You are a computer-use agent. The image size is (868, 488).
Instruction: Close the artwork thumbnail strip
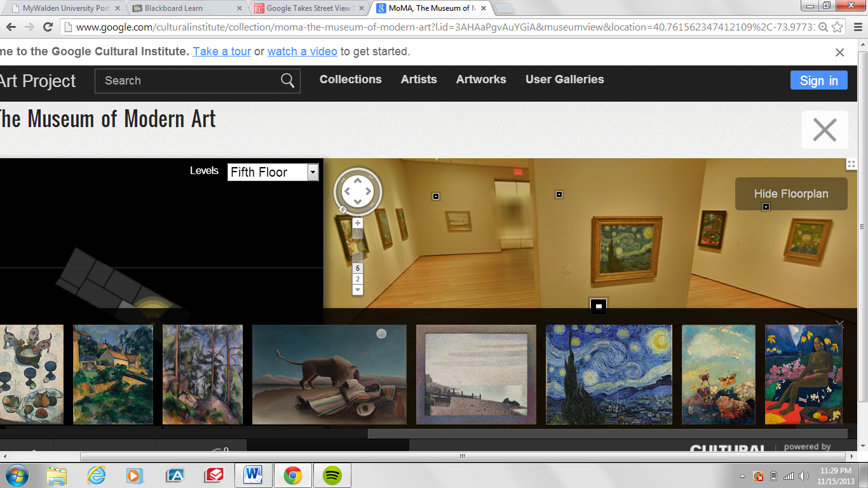(839, 323)
